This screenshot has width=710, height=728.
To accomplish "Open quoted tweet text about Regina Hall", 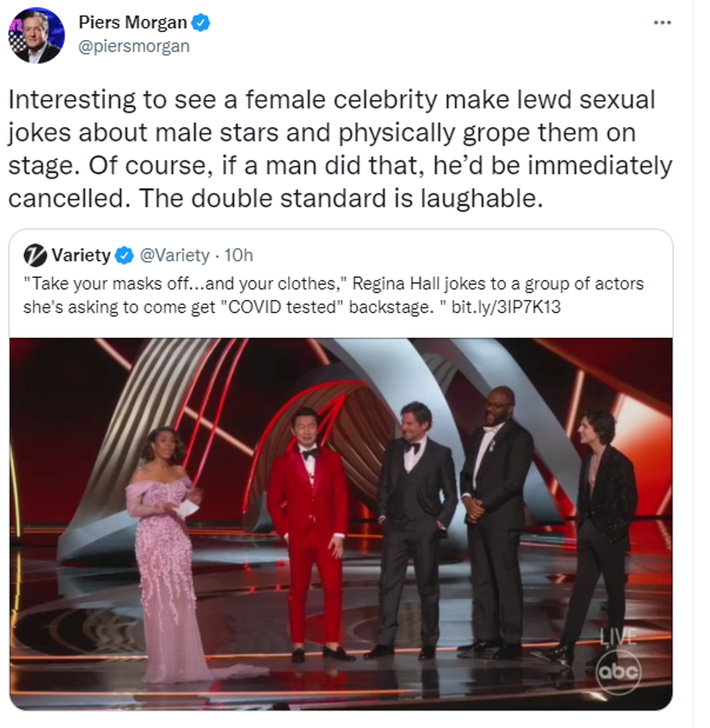I will pyautogui.click(x=334, y=295).
